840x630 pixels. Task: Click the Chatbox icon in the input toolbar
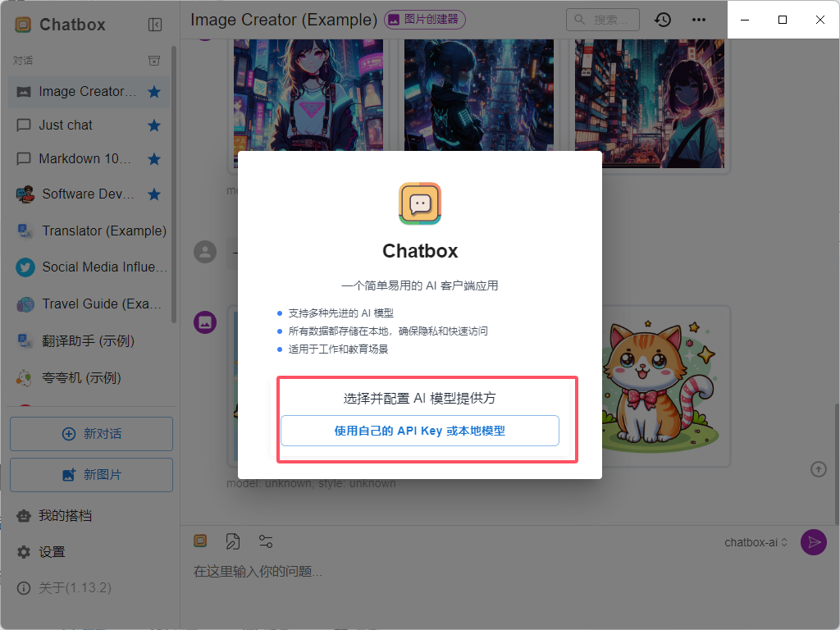pos(200,541)
